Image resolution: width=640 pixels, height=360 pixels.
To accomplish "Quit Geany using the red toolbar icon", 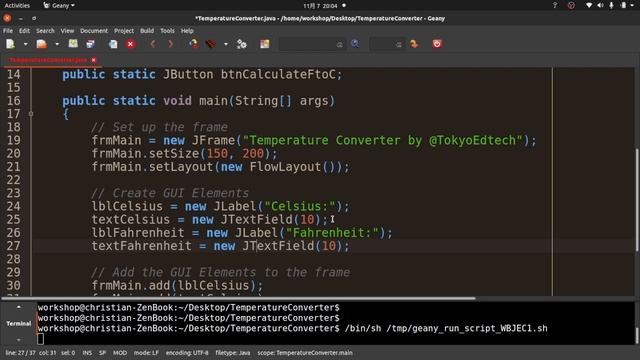I will (437, 44).
